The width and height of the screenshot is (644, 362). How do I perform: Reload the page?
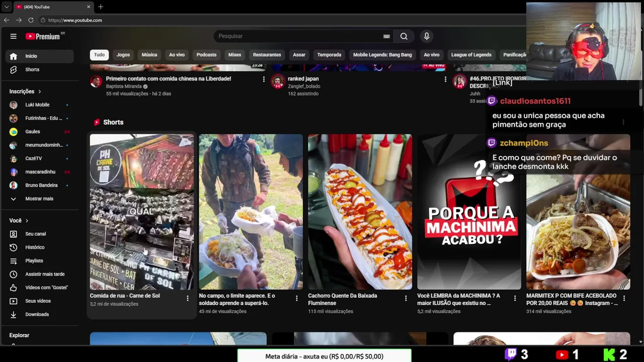(x=31, y=20)
